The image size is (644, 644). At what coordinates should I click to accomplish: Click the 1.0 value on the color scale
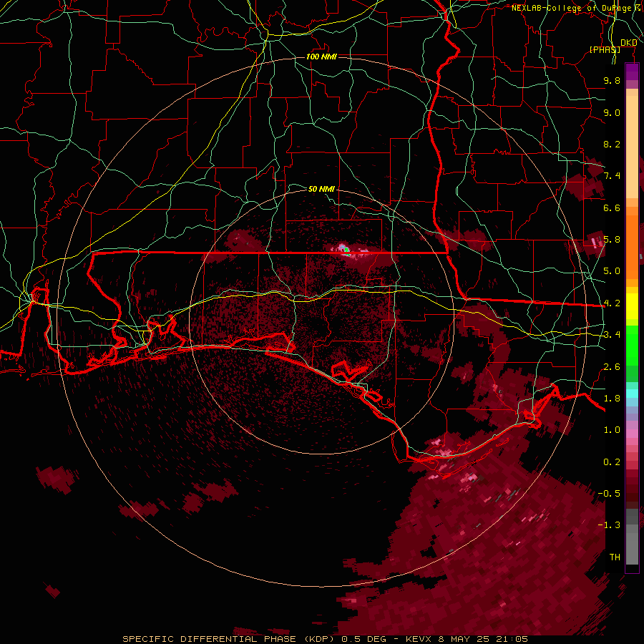(612, 430)
